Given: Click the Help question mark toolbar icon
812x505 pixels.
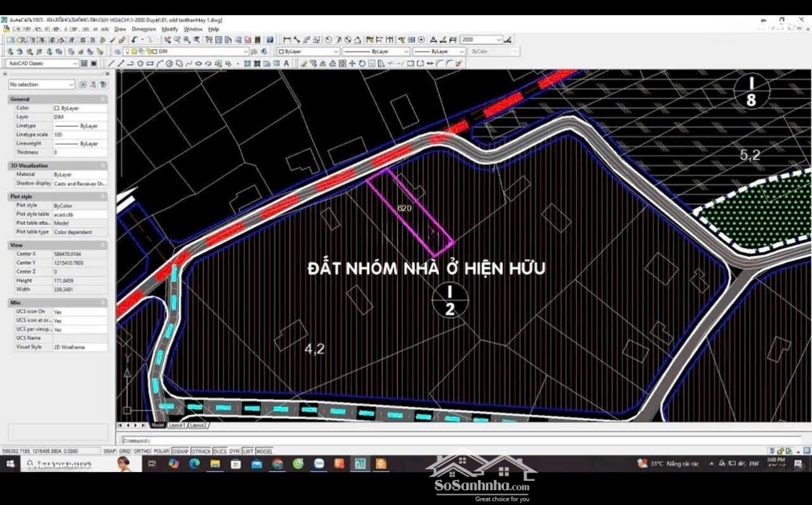Looking at the screenshot, I should [x=270, y=40].
